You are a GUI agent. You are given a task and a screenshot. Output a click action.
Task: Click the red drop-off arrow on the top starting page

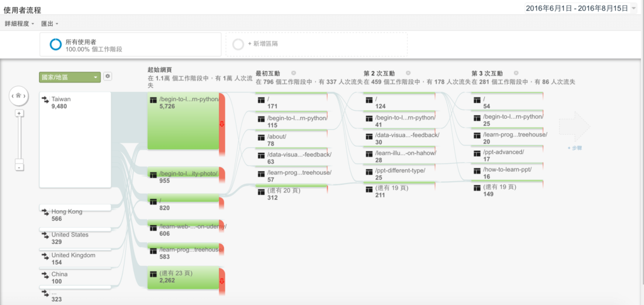pyautogui.click(x=221, y=124)
